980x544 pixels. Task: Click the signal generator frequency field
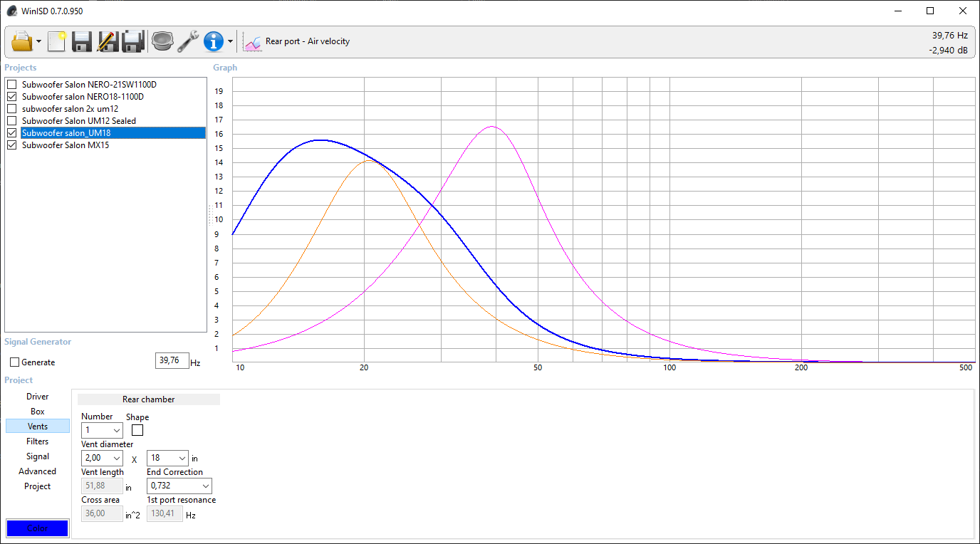(x=172, y=360)
